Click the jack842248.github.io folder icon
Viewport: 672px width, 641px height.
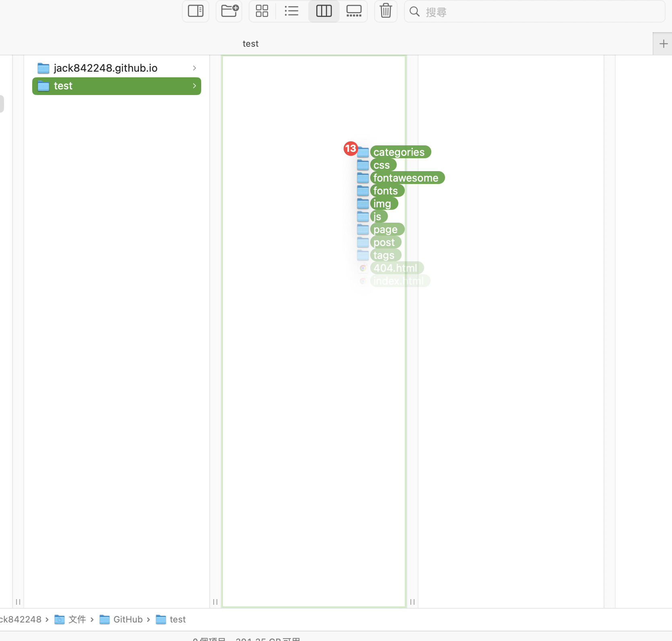[x=43, y=68]
